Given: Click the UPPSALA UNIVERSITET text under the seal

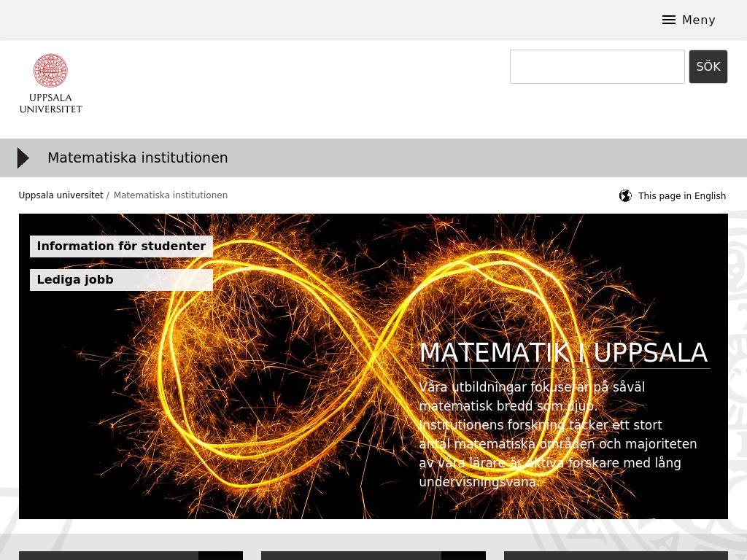Looking at the screenshot, I should [x=50, y=104].
